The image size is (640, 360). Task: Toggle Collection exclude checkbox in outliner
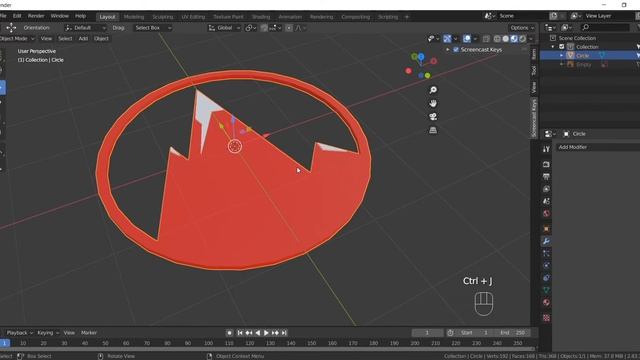point(562,47)
